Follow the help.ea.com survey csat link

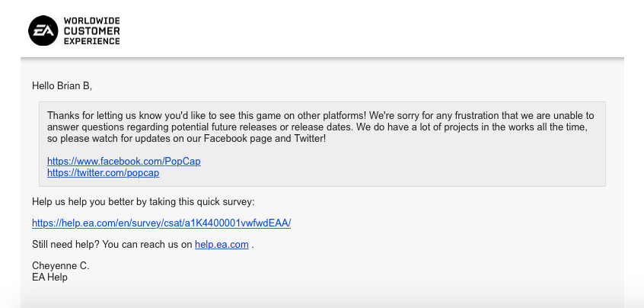pyautogui.click(x=161, y=223)
